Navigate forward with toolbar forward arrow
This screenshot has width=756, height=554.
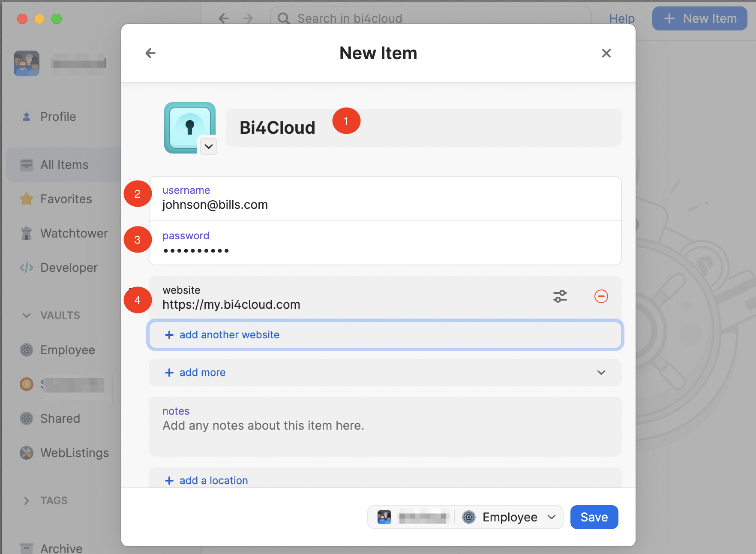click(248, 18)
